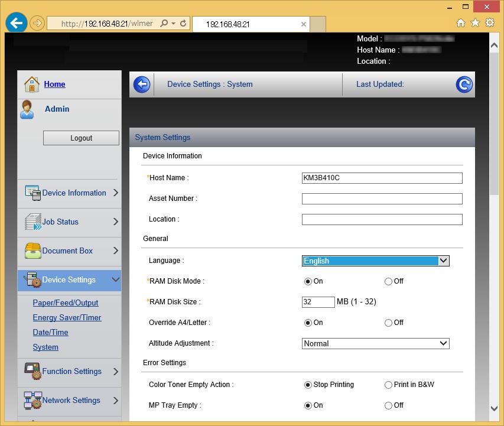Open a new browser tab
Viewport: 504px width, 426px height.
pos(318,24)
